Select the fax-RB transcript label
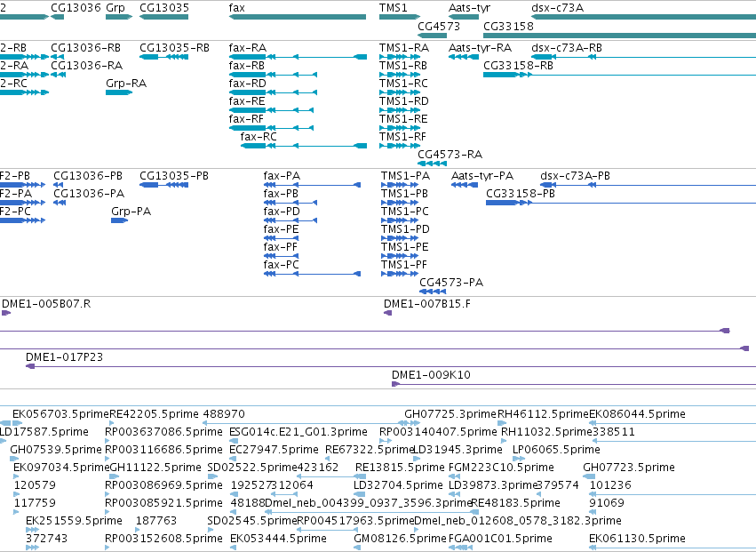 247,66
